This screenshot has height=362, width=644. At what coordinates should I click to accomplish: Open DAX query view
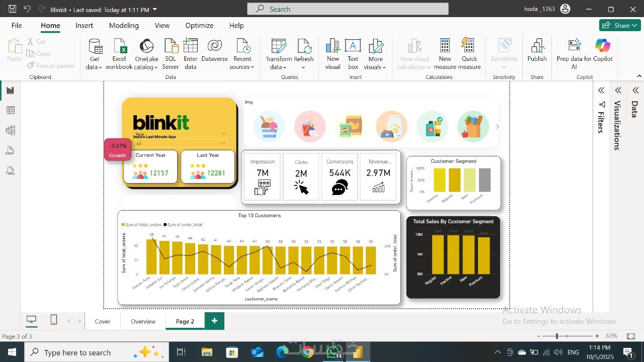[10, 151]
